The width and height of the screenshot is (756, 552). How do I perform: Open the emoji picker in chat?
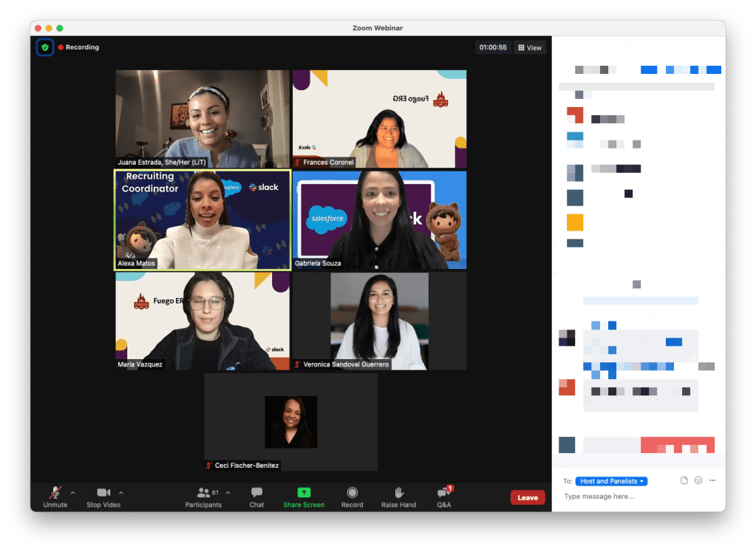(x=698, y=480)
